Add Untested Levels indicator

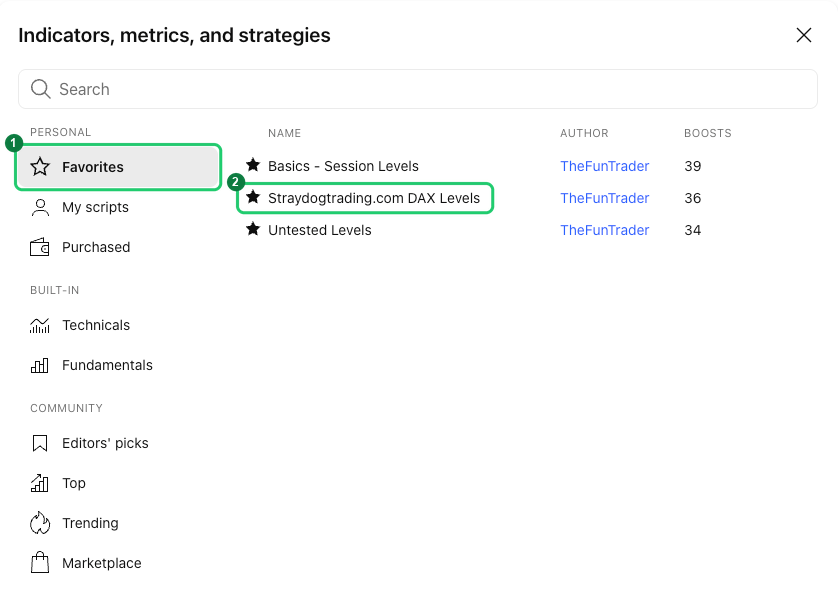click(x=320, y=230)
